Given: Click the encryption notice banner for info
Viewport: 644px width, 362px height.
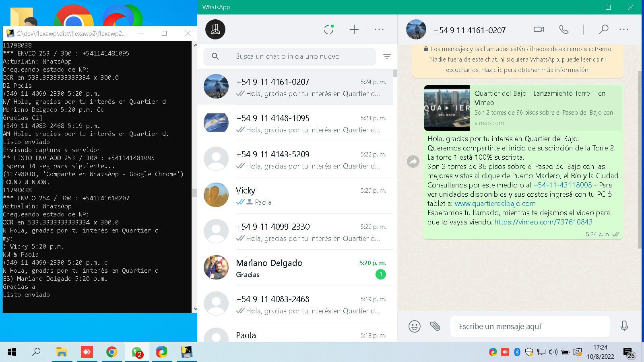Looking at the screenshot, I should 518,60.
